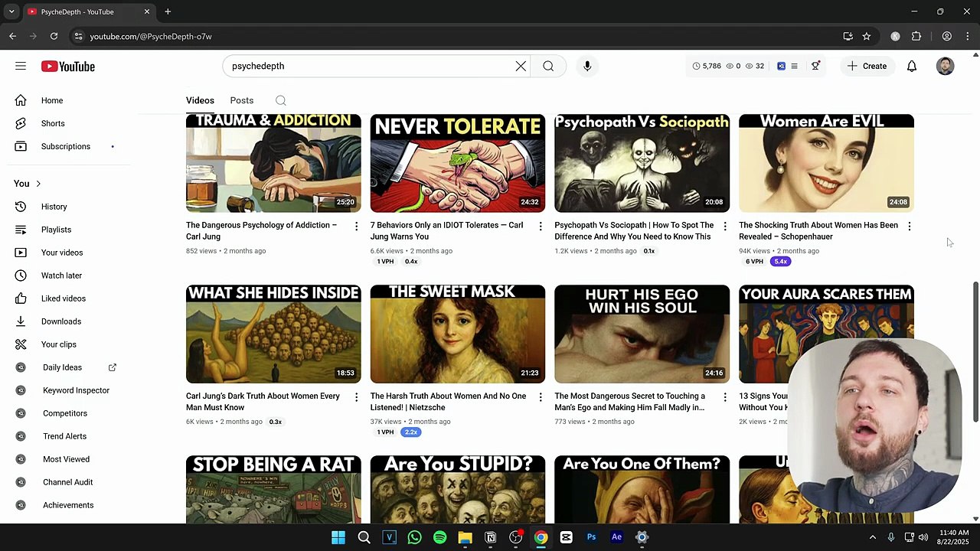Click the page vertical scrollbar thumb
The image size is (980, 551).
coord(975,351)
